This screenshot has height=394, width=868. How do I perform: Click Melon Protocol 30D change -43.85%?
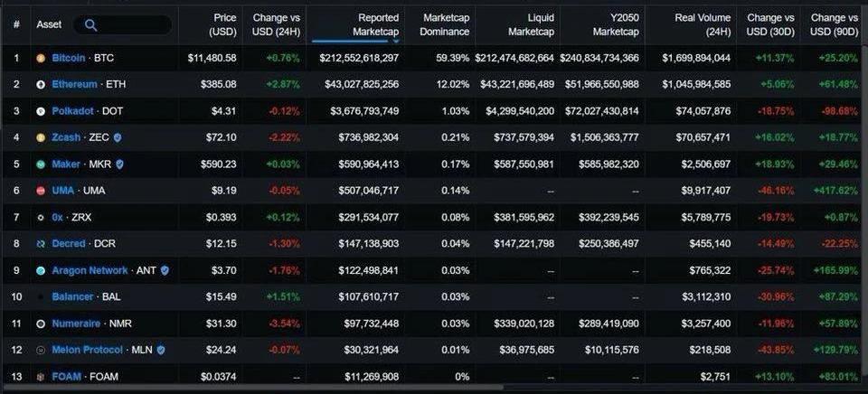pos(776,351)
